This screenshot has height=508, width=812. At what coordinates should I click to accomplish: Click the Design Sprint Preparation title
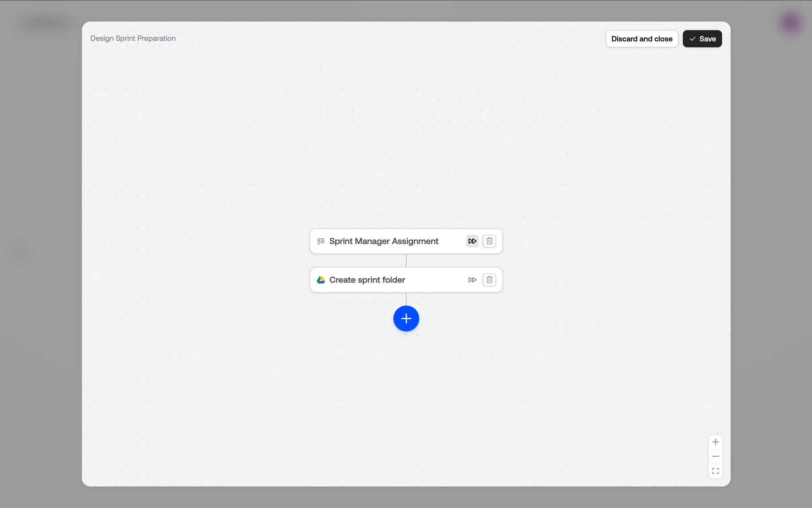133,39
